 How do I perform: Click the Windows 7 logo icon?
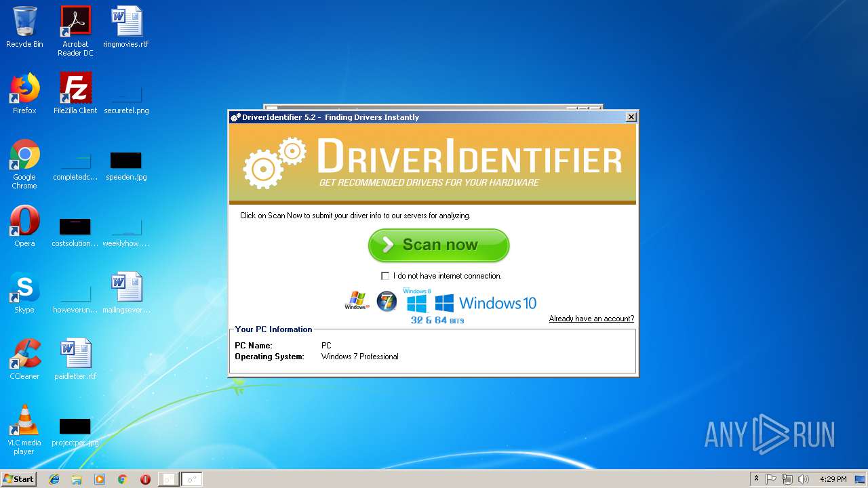tap(387, 301)
